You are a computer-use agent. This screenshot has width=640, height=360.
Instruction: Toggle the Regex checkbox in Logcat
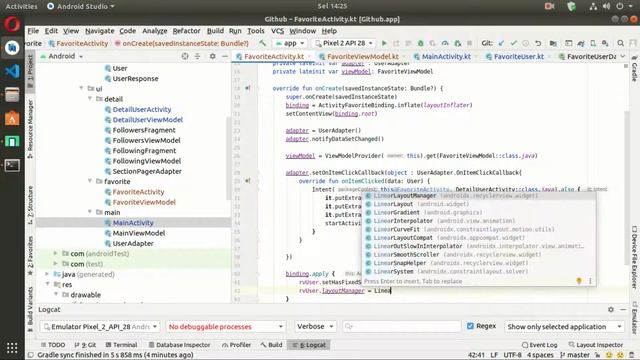pyautogui.click(x=470, y=326)
